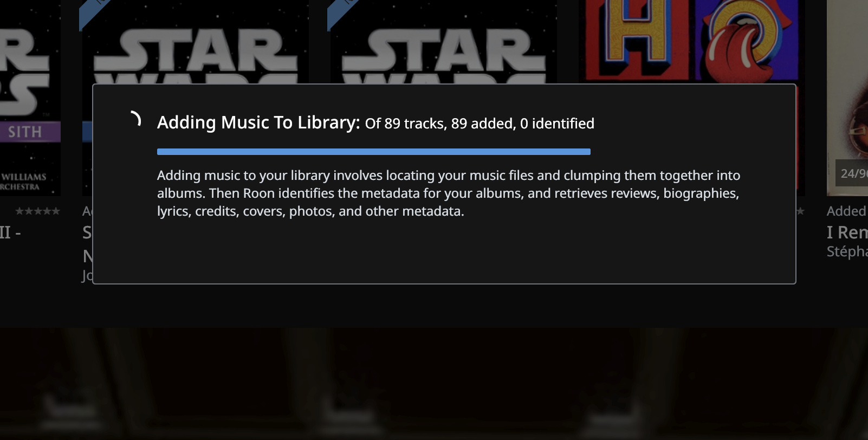868x440 pixels.
Task: Click the 24/96 resolution badge
Action: point(852,173)
